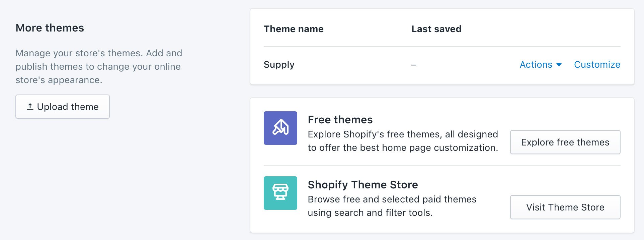Click the Manage your store's themes description

(99, 67)
